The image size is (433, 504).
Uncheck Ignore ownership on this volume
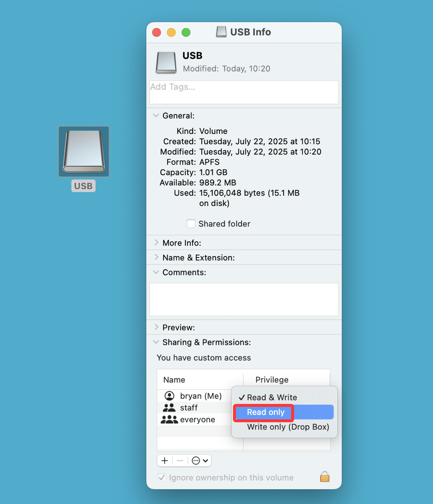click(162, 477)
